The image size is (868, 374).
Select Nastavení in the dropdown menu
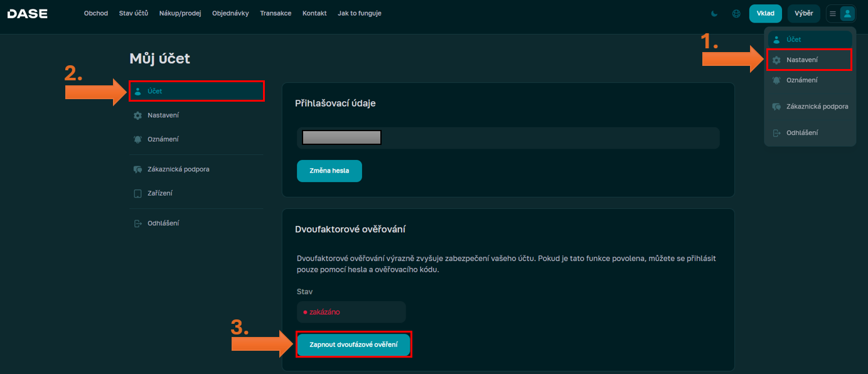click(802, 60)
